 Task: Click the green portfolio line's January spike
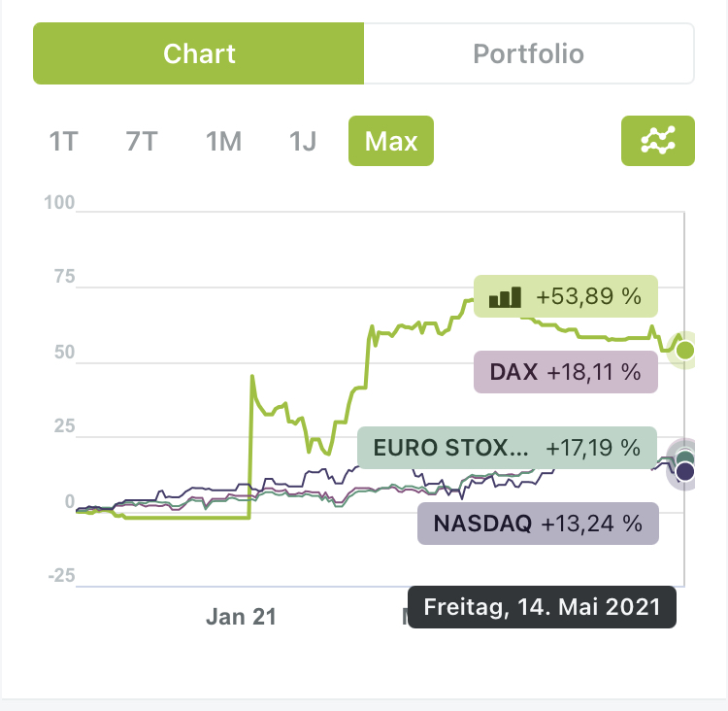[x=252, y=377]
